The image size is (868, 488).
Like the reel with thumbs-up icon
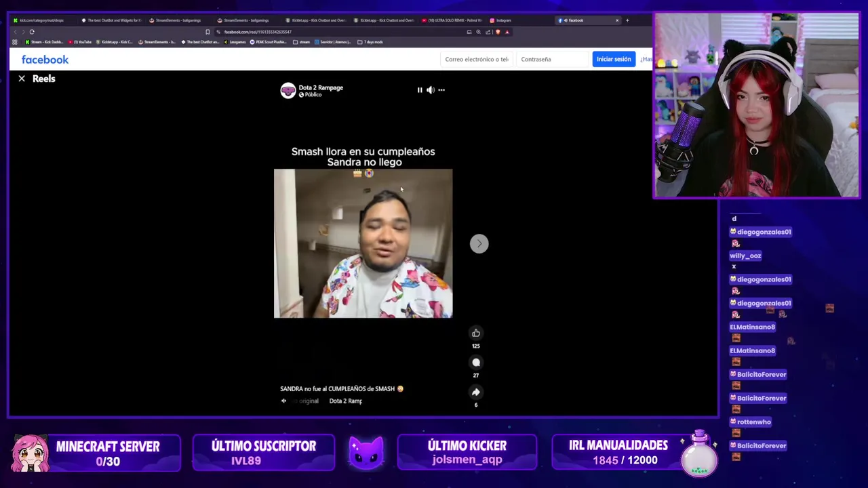[x=476, y=333]
